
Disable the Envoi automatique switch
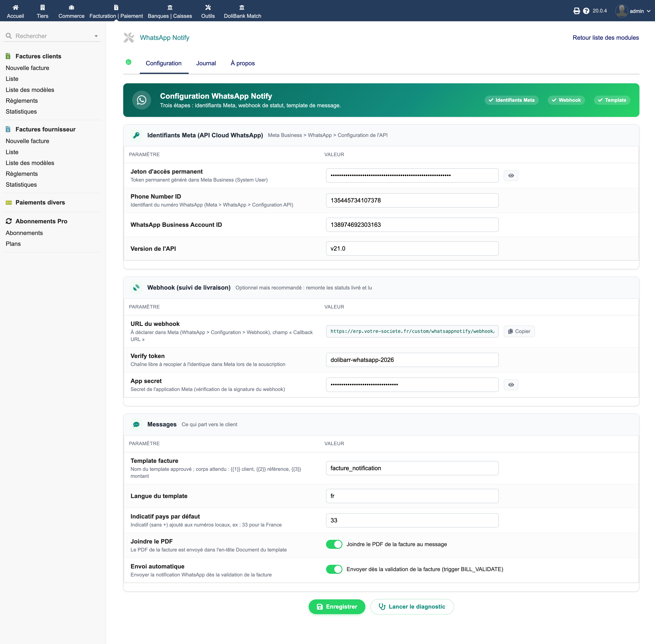tap(334, 569)
